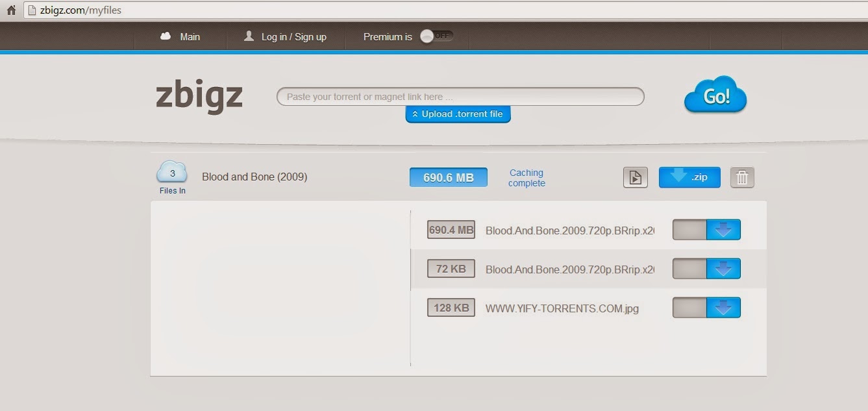Download the 72 KB file arrow
Screen dimensions: 868x411
click(x=723, y=269)
